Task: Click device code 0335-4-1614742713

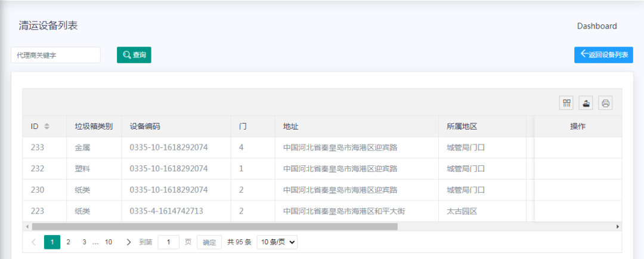Action: click(176, 211)
